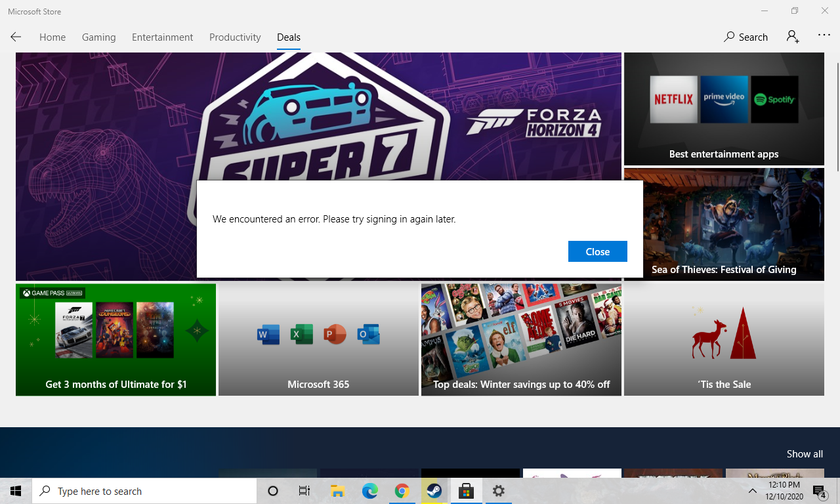Expand hidden icons in the system tray
Screen dimensions: 840x504
click(753, 490)
